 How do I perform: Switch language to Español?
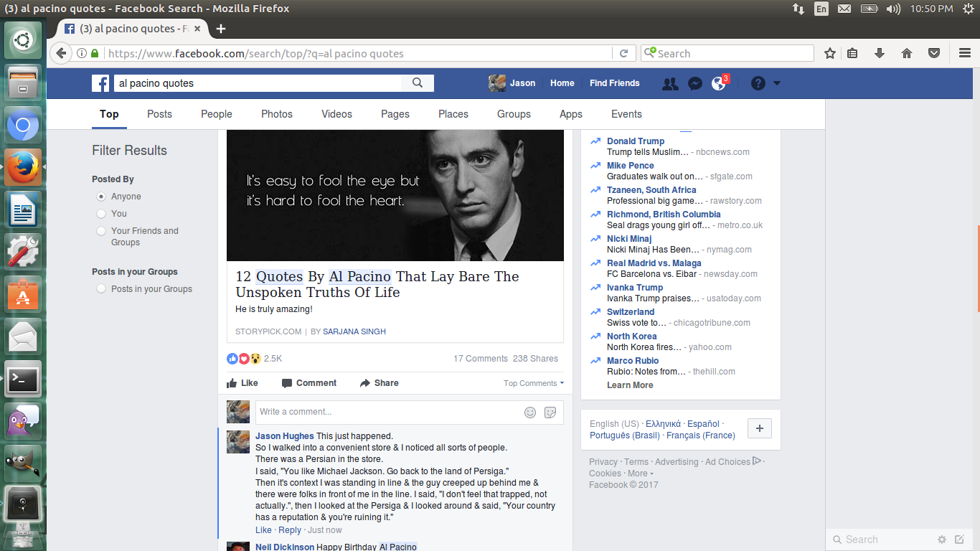pos(704,424)
